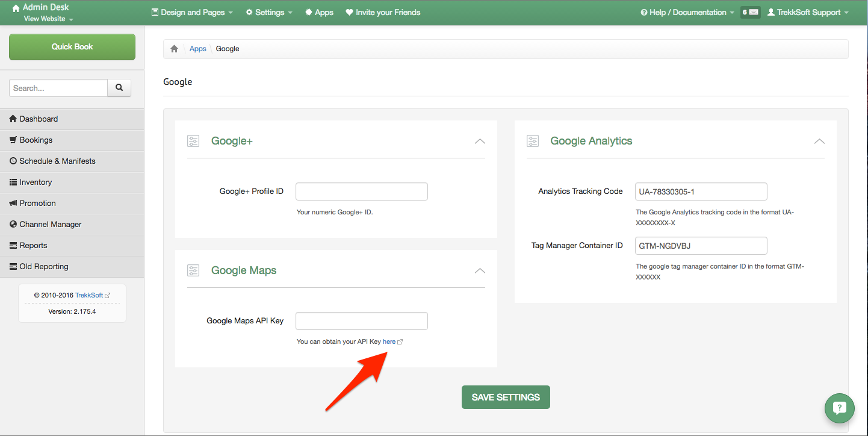Collapse the Google+ section
The width and height of the screenshot is (868, 436).
pyautogui.click(x=480, y=141)
